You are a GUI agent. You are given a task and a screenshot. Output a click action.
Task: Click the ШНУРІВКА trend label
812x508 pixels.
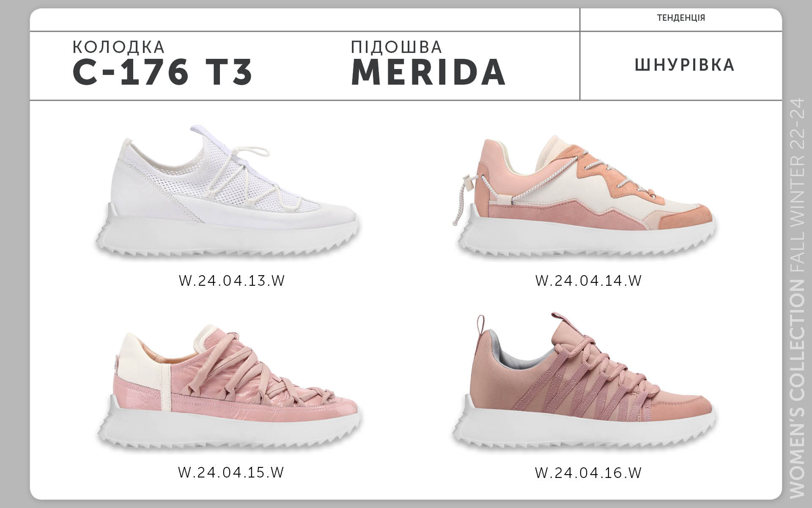tap(684, 65)
